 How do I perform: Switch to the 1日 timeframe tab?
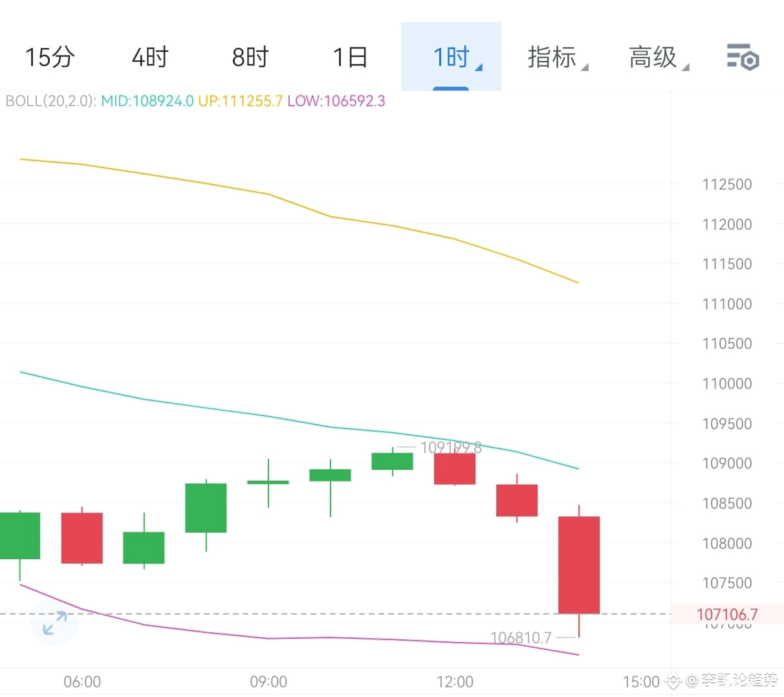pos(350,57)
